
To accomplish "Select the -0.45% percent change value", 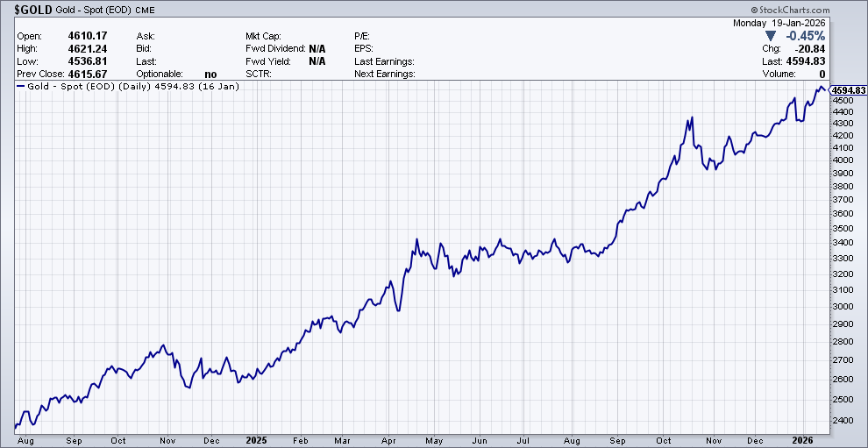I will tap(807, 36).
